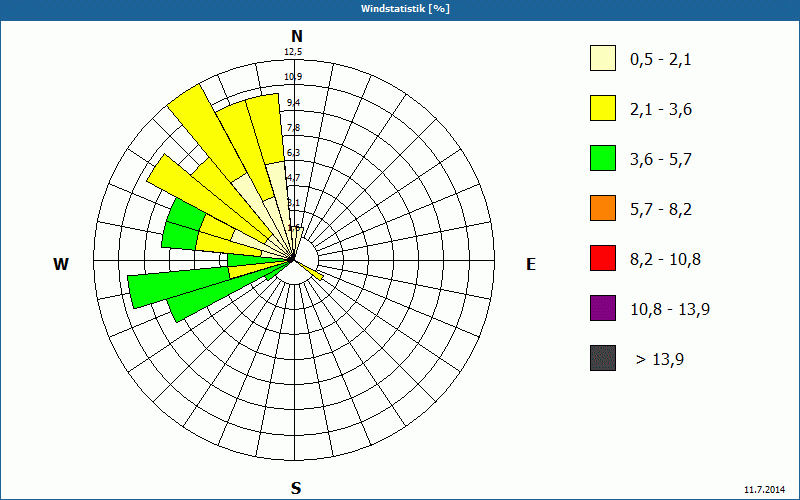Click the dark gray > 13,9 legend swatch
This screenshot has height=500, width=800.
click(603, 358)
